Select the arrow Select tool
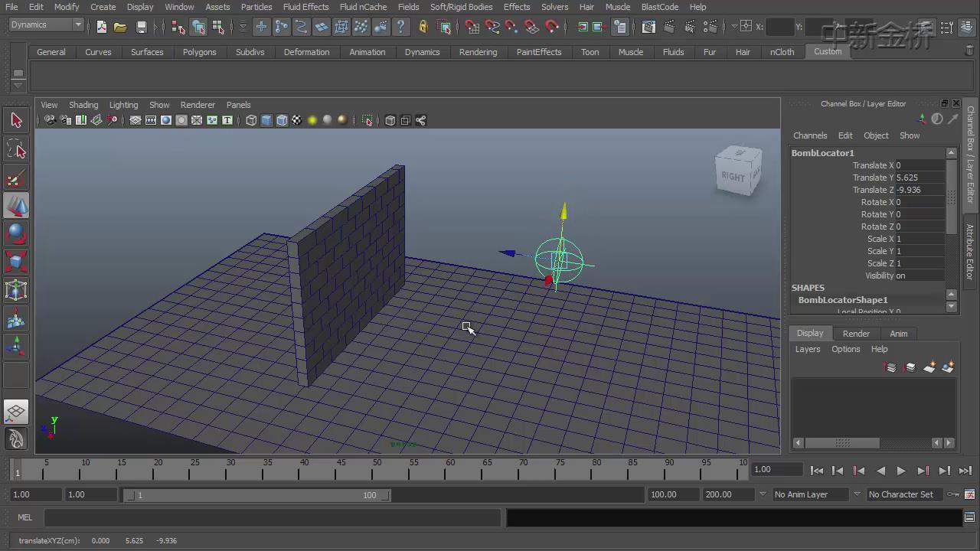 16,120
